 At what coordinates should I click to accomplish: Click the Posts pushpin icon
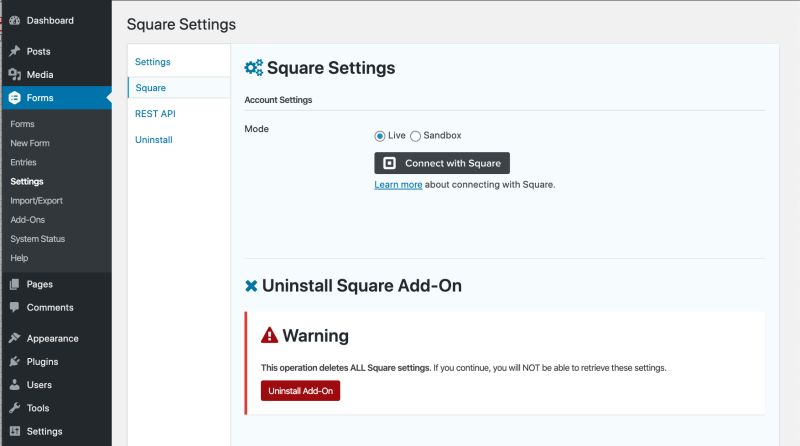(x=15, y=51)
